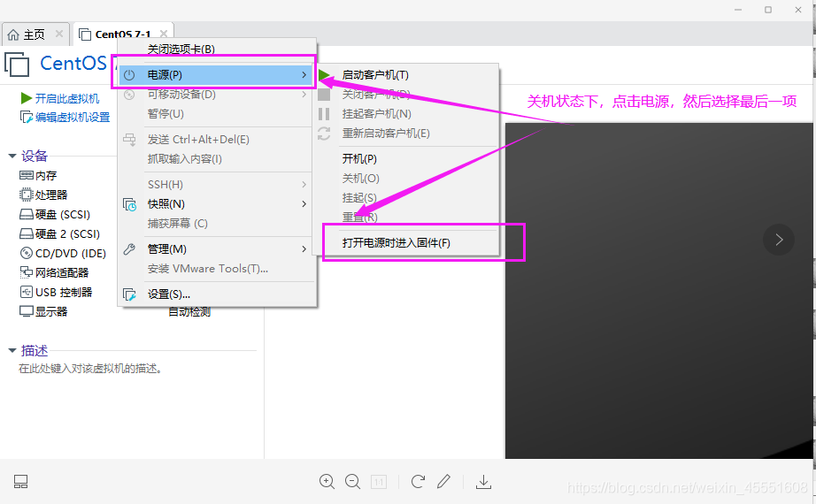The height and width of the screenshot is (504, 816).
Task: Choose 抓取输入内容(I) entry
Action: point(185,158)
